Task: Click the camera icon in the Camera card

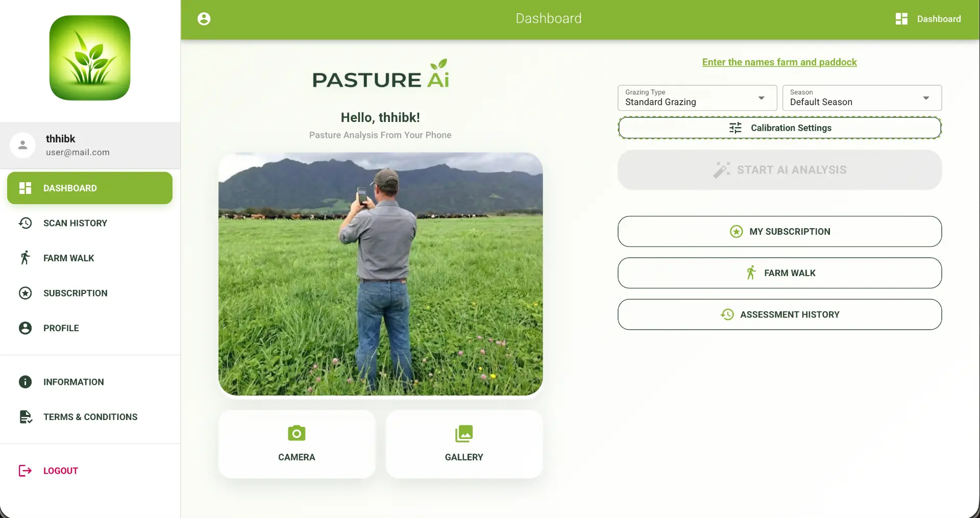Action: (x=297, y=433)
